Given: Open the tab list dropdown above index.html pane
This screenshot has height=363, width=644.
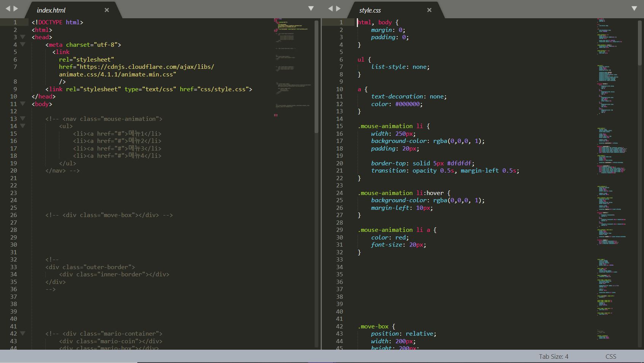Looking at the screenshot, I should [x=311, y=8].
